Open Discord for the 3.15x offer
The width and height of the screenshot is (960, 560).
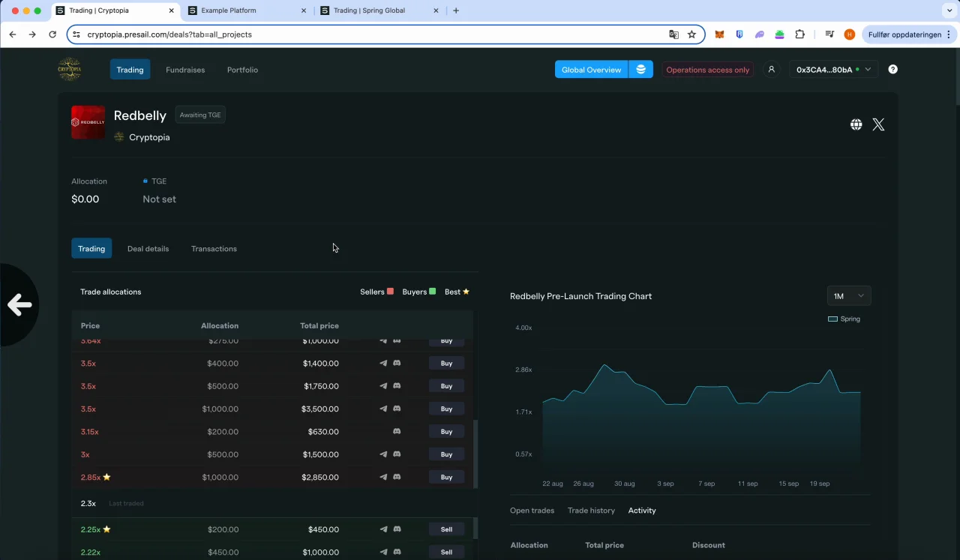pyautogui.click(x=397, y=432)
